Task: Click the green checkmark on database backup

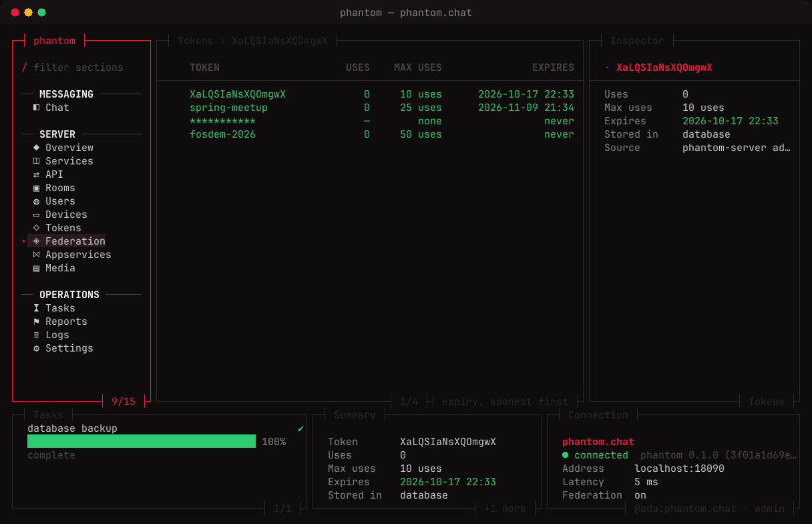Action: tap(300, 428)
